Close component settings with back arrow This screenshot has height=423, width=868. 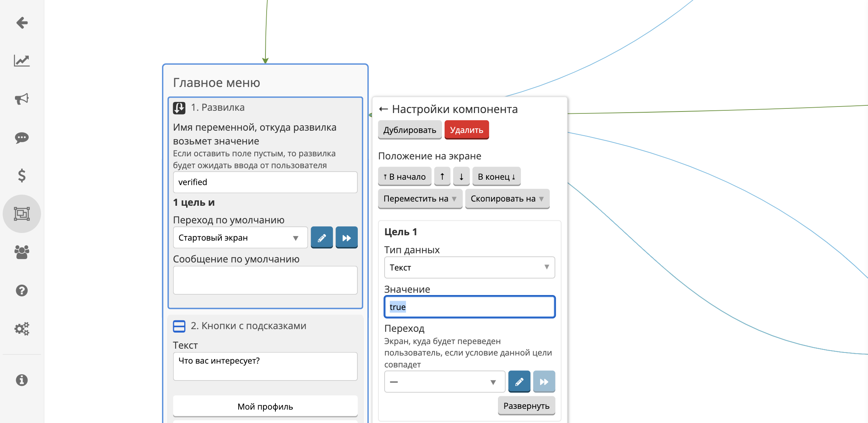[383, 109]
